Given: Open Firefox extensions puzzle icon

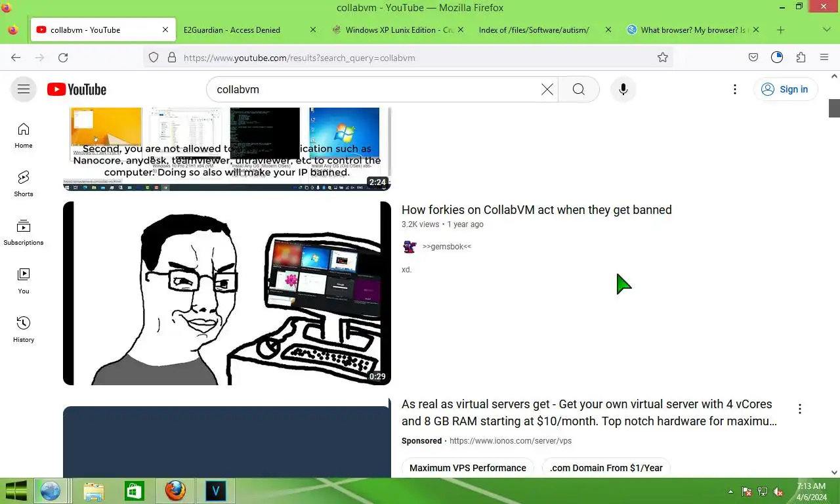Looking at the screenshot, I should pyautogui.click(x=801, y=58).
